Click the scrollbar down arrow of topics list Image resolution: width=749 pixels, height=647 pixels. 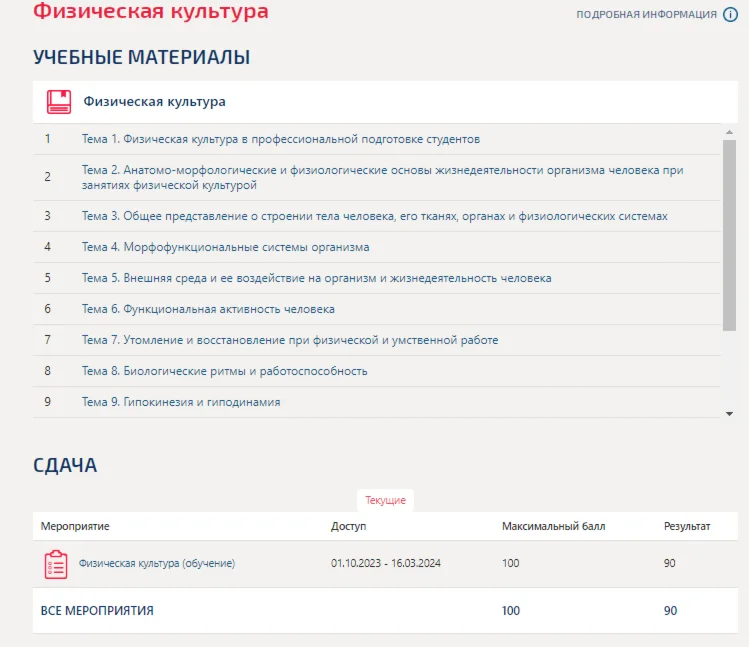[x=729, y=414]
